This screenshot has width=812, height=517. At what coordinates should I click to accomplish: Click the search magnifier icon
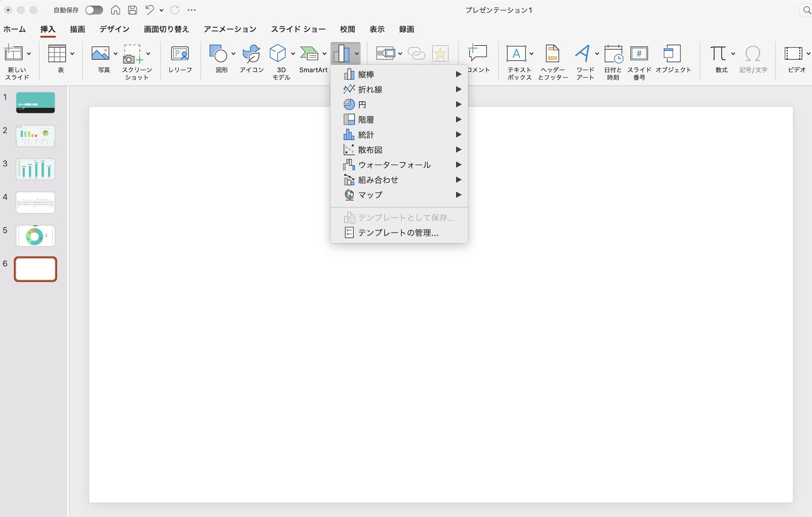807,10
